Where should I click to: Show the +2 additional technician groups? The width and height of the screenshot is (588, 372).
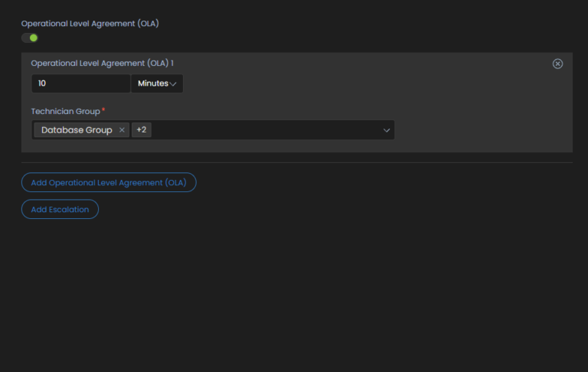click(x=142, y=130)
